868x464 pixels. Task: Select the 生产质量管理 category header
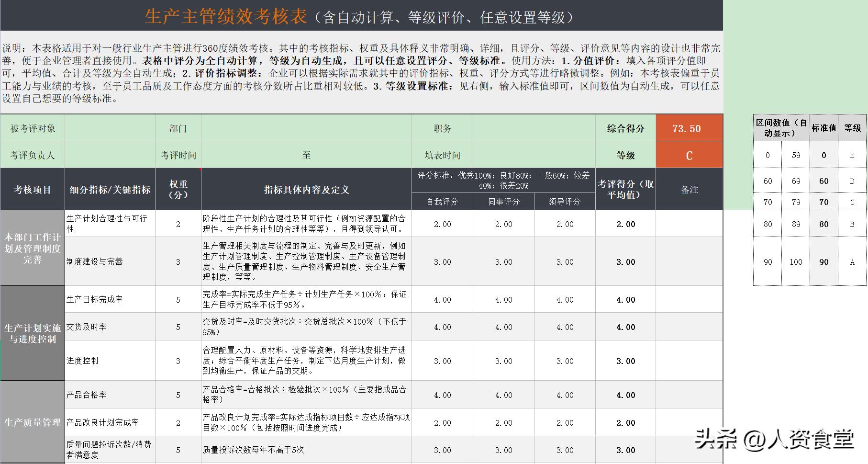click(x=32, y=422)
